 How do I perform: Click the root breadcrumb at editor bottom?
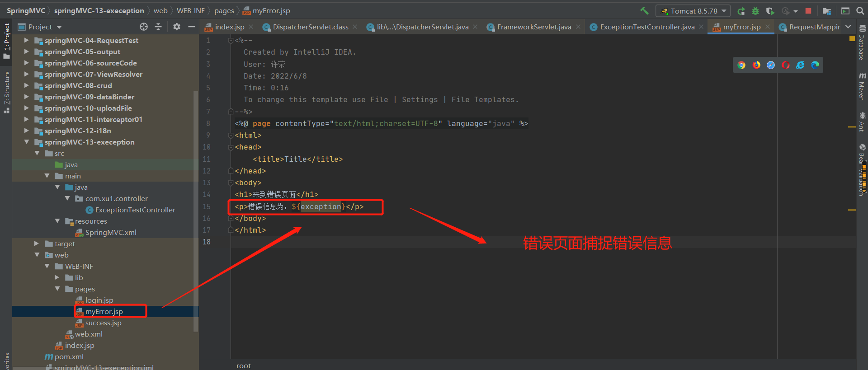pos(243,365)
